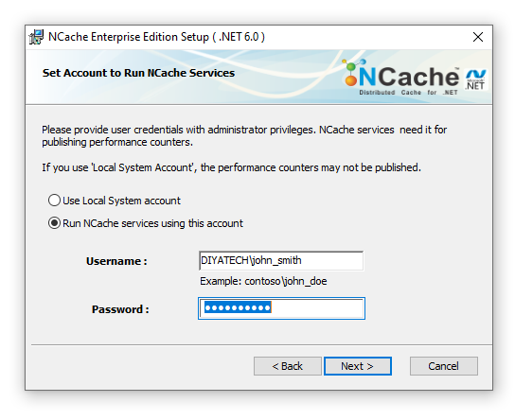Click the molecule graphic beside the NCache name
Image resolution: width=515 pixels, height=420 pixels.
(x=352, y=72)
